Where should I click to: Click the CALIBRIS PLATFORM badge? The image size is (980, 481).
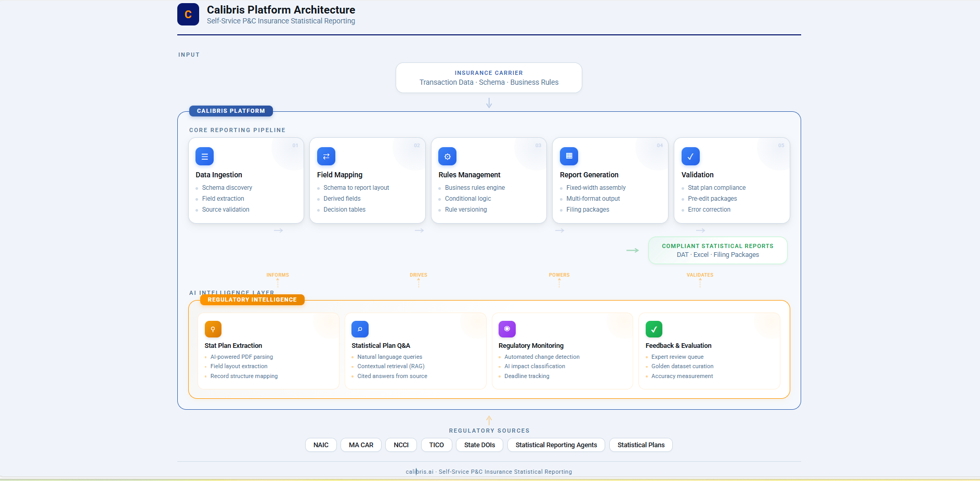(x=231, y=111)
